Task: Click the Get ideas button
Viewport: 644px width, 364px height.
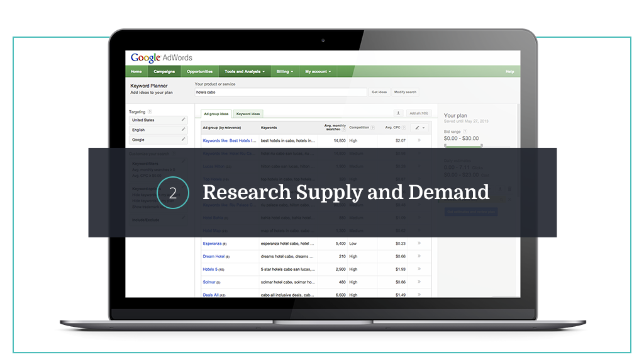Action: point(379,92)
